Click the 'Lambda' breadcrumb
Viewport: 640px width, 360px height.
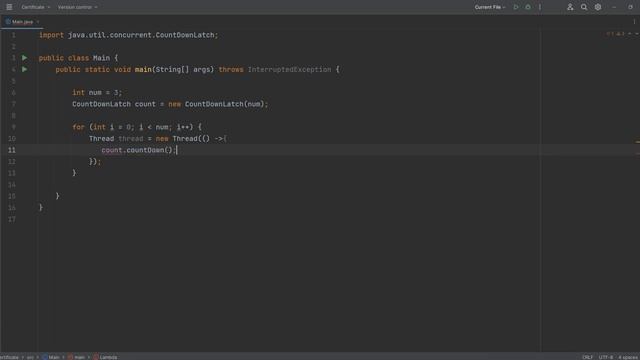pos(105,357)
